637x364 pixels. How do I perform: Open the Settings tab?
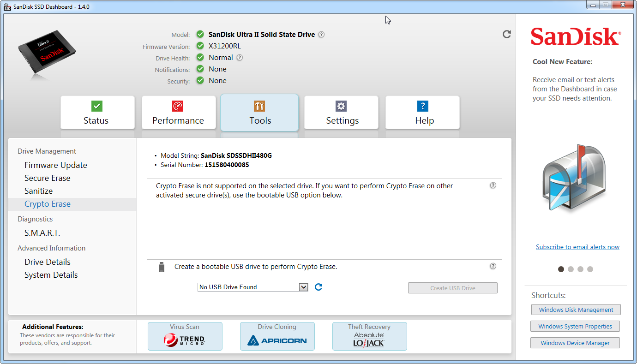pyautogui.click(x=341, y=113)
